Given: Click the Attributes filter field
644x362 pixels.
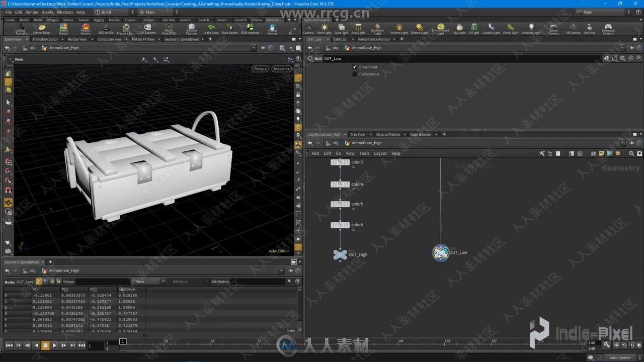Looking at the screenshot, I should [x=257, y=282].
